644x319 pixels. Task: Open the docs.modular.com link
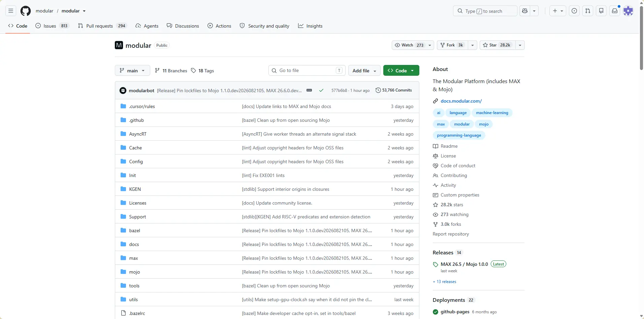(x=461, y=101)
